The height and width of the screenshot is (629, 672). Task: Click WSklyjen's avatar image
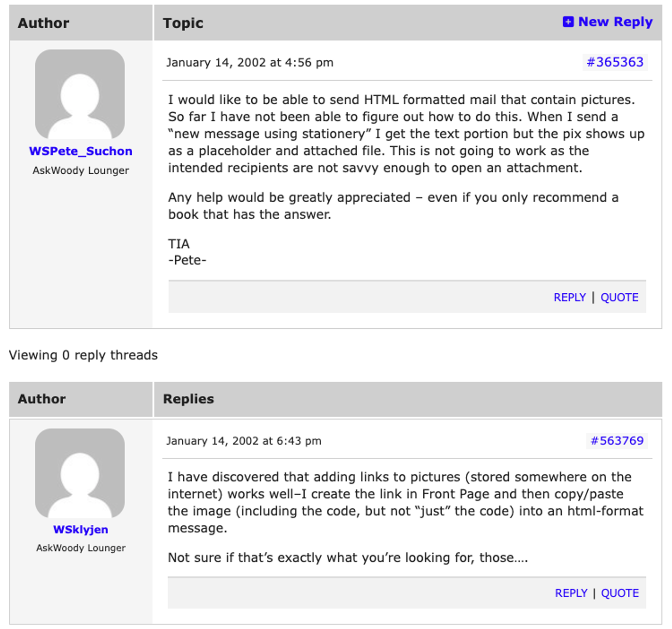coord(80,473)
